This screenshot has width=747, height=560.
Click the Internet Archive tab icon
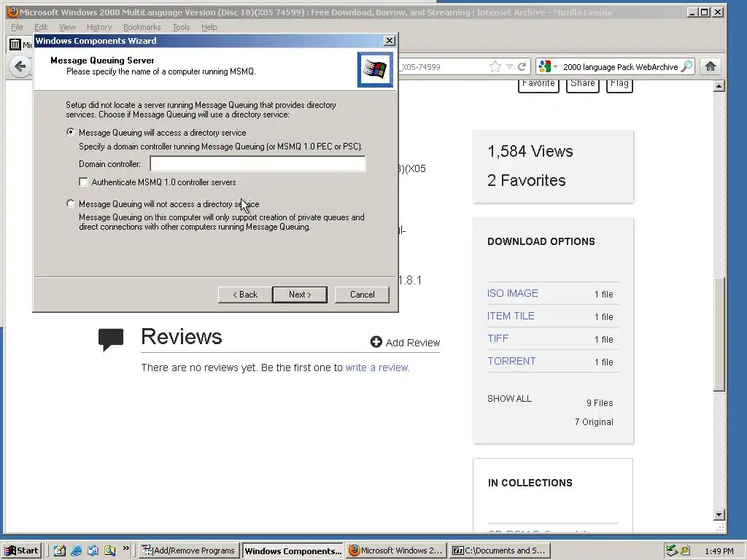point(15,44)
